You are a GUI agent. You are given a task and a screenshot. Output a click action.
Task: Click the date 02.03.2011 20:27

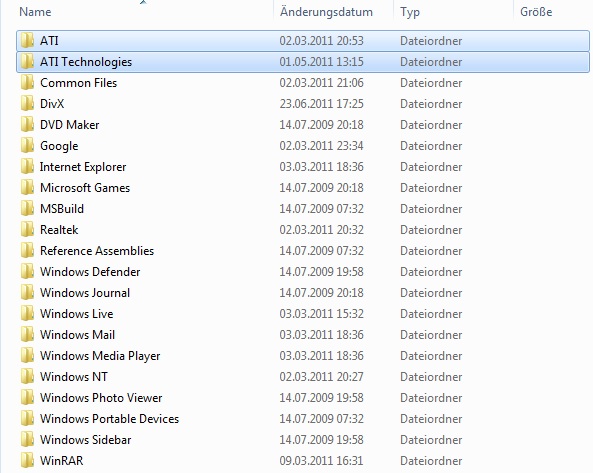point(321,377)
